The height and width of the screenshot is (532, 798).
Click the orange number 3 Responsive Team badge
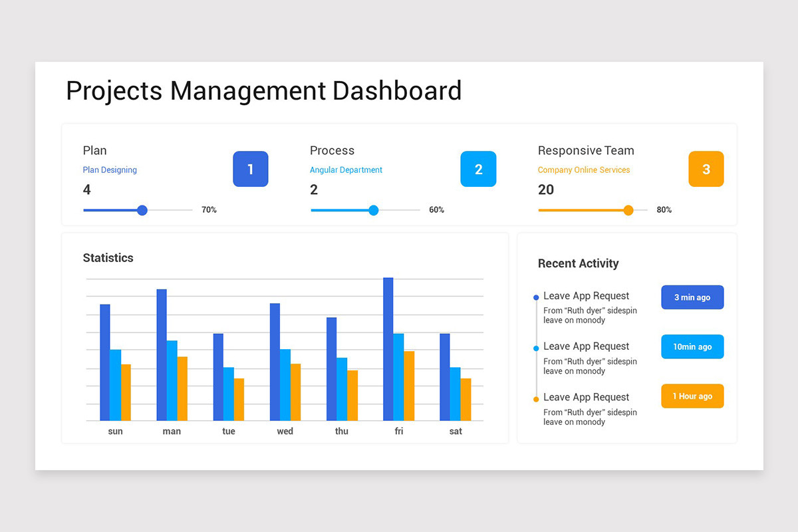[x=706, y=169]
